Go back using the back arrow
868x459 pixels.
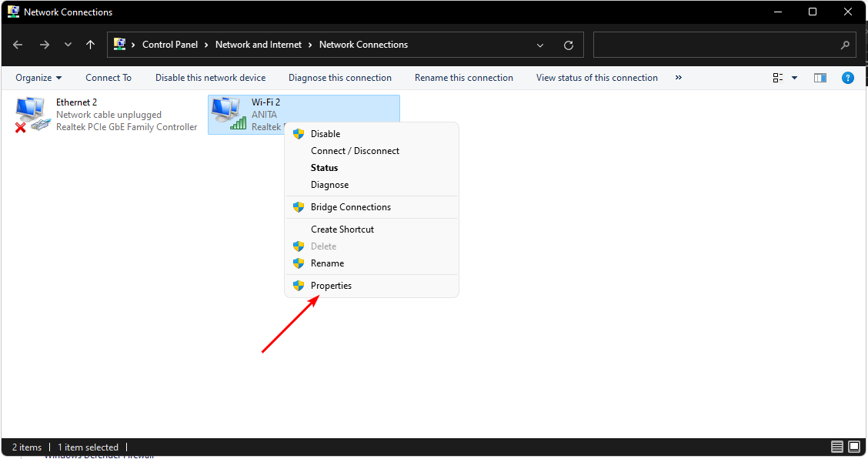coord(18,45)
